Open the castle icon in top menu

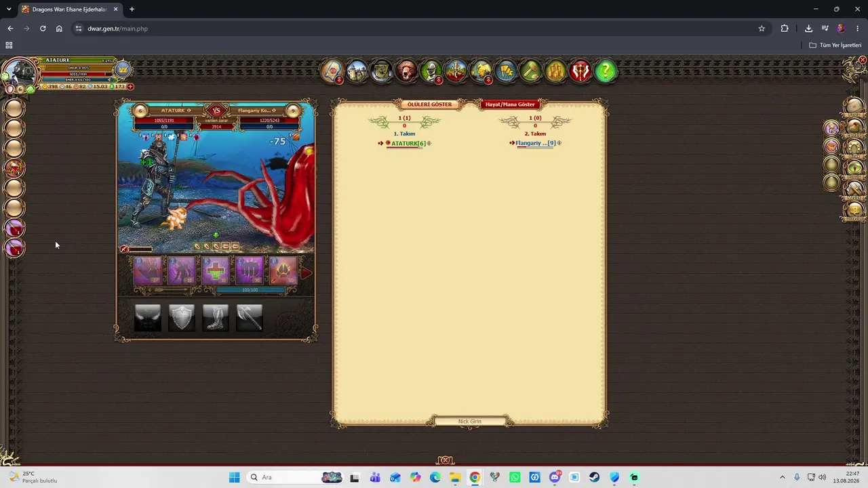357,70
